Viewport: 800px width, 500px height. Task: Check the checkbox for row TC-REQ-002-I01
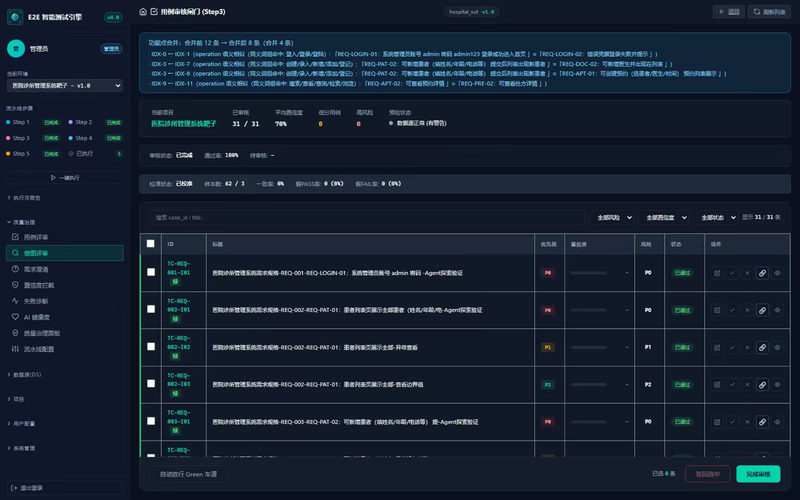pyautogui.click(x=151, y=309)
